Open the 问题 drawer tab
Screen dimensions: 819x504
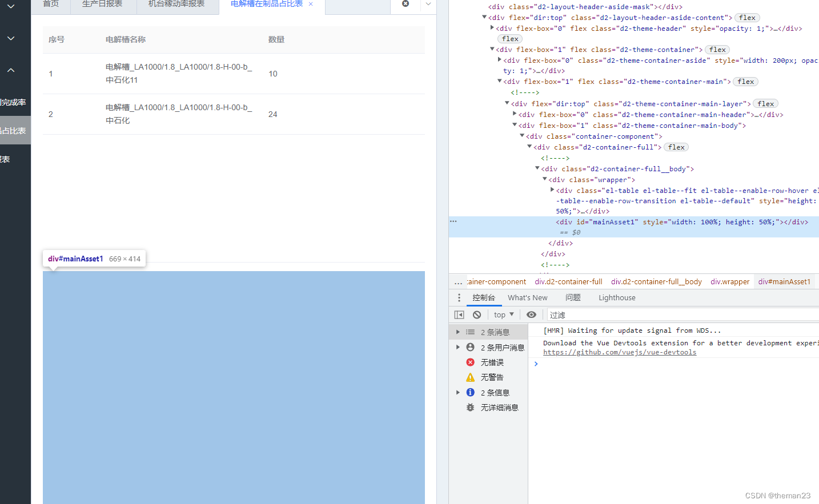[573, 297]
